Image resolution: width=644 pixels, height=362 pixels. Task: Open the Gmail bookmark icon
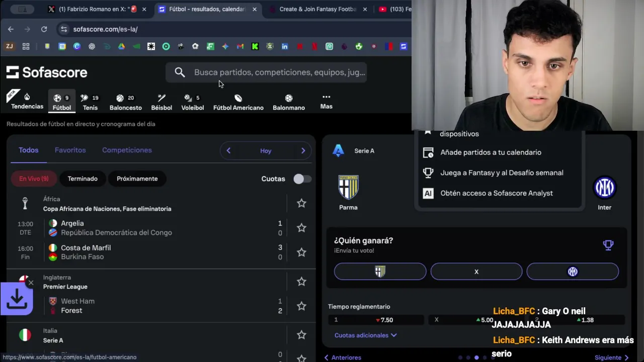240,46
